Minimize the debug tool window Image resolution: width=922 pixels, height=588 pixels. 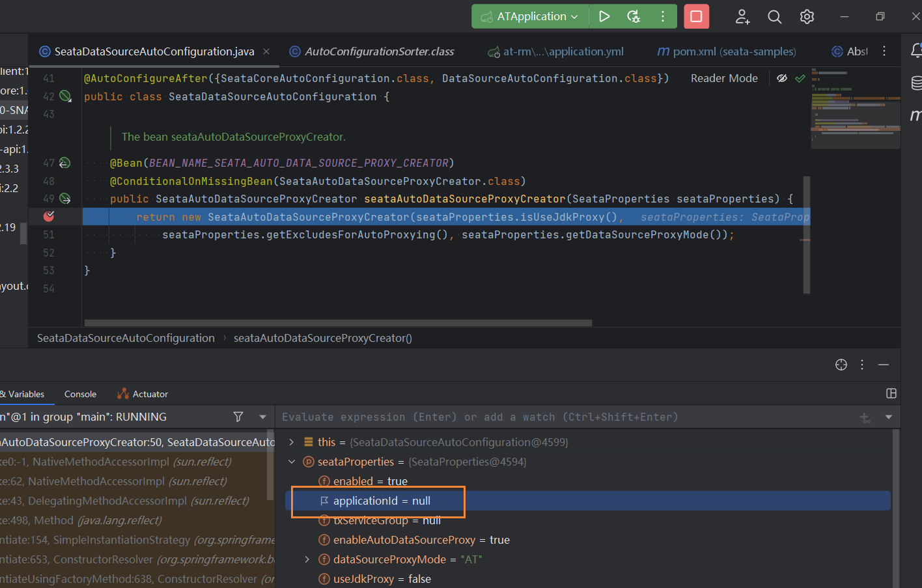[x=884, y=365]
